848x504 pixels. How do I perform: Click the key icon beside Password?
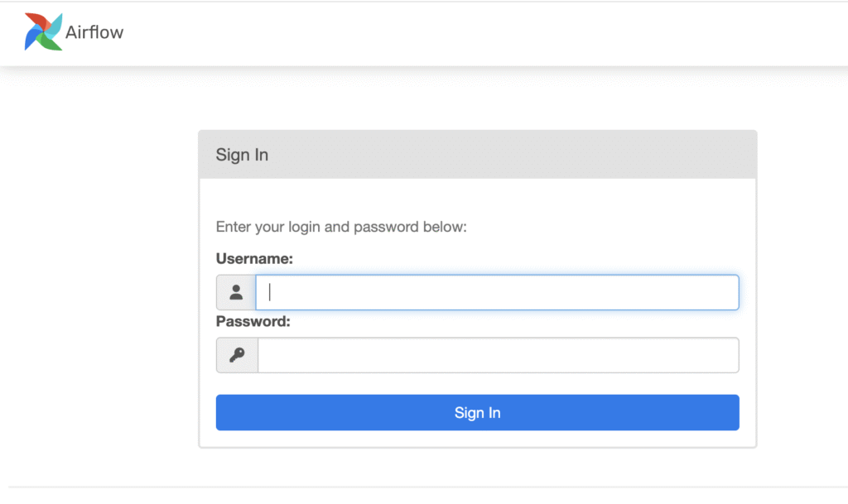pos(237,355)
